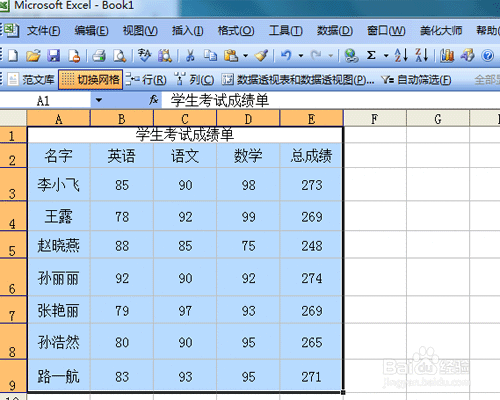This screenshot has width=500, height=400.
Task: Open the 文件(F) menu
Action: click(x=44, y=31)
